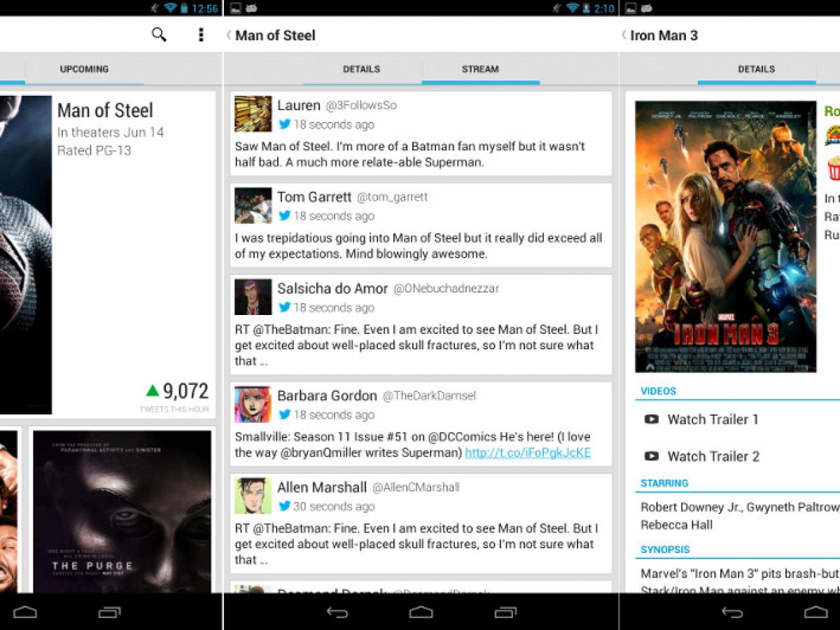Open the t.co link in Barbara's tweet

pos(528,453)
